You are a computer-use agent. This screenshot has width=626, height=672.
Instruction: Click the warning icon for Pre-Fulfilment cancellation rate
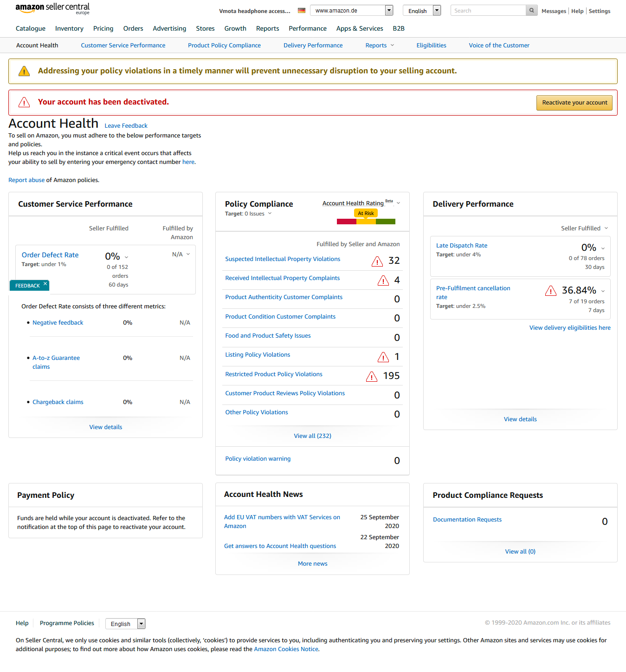(x=551, y=291)
